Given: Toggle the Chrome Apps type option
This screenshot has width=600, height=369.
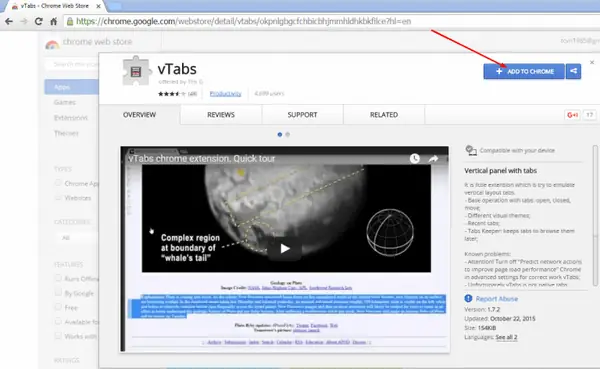Looking at the screenshot, I should (x=58, y=183).
